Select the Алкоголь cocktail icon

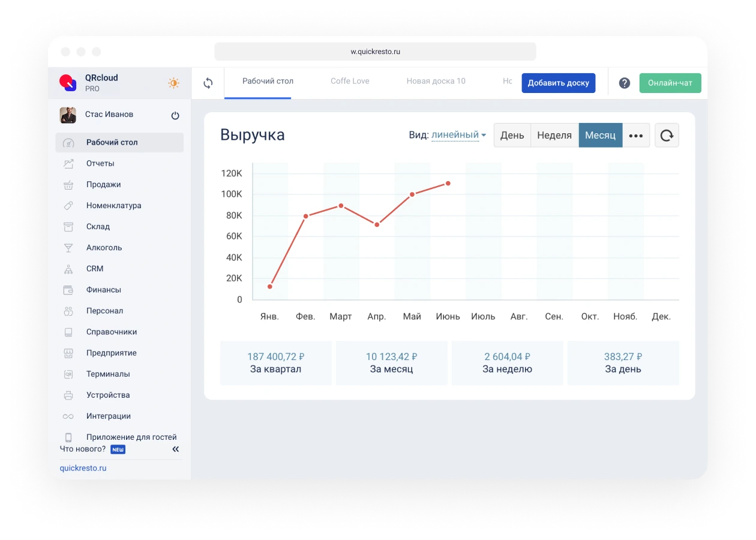click(x=68, y=247)
